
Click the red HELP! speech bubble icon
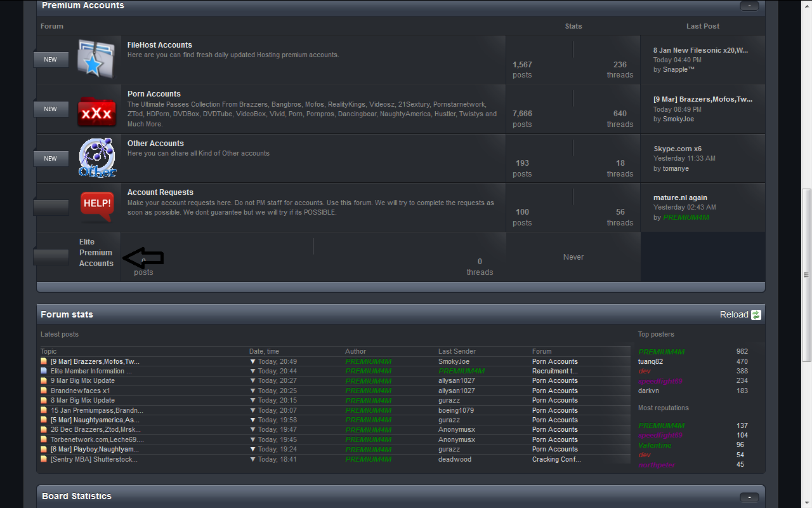(96, 206)
